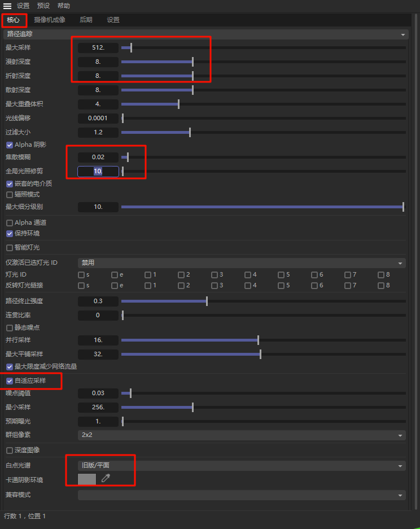Enable the 智能灯光 checkbox
Image resolution: width=420 pixels, height=529 pixels.
(10, 248)
